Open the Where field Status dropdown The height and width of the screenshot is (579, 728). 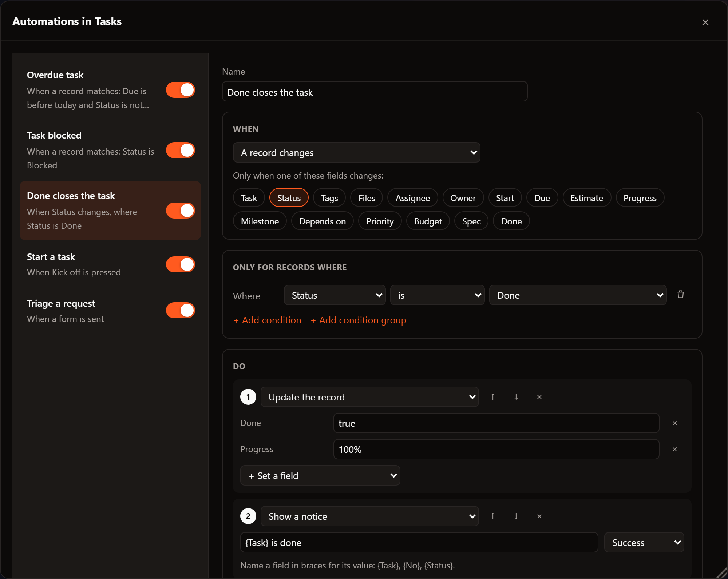[335, 295]
